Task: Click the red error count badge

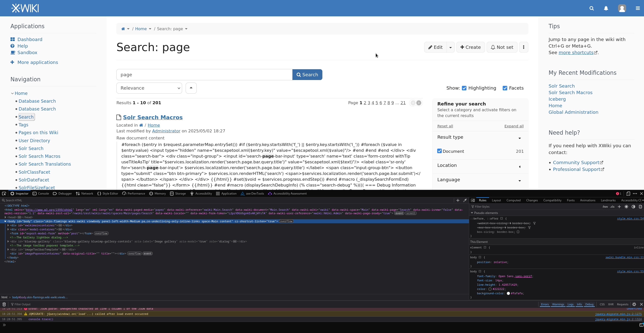Action: pyautogui.click(x=619, y=194)
